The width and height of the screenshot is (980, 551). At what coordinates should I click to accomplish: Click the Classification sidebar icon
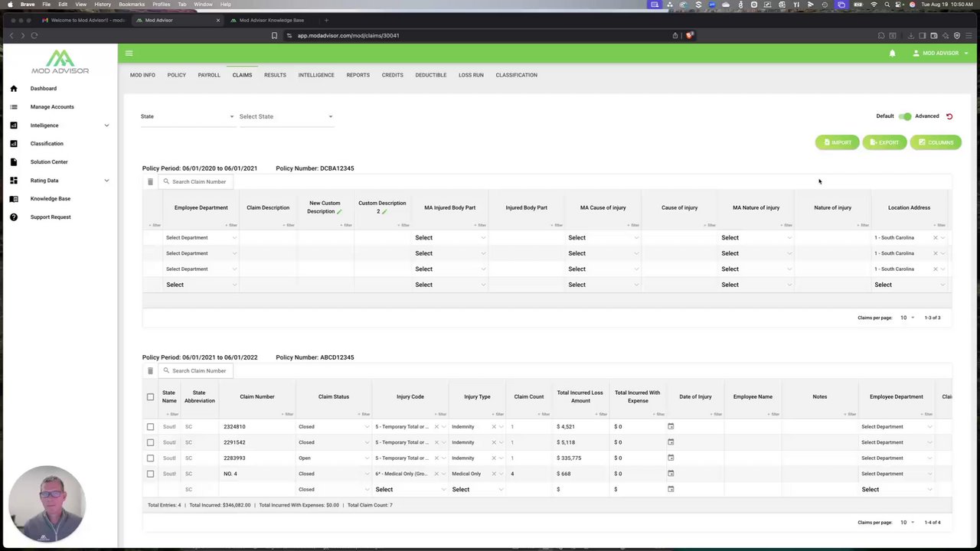pyautogui.click(x=13, y=144)
